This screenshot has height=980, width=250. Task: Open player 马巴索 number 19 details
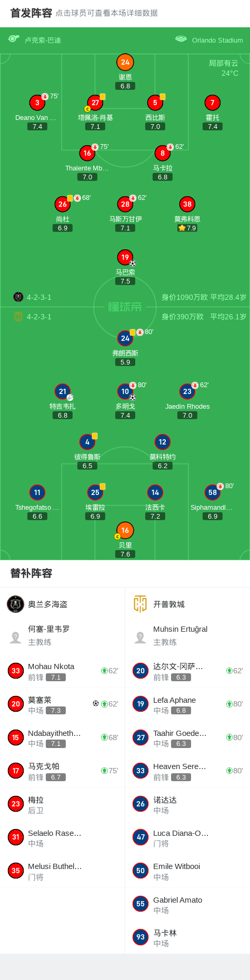click(125, 257)
